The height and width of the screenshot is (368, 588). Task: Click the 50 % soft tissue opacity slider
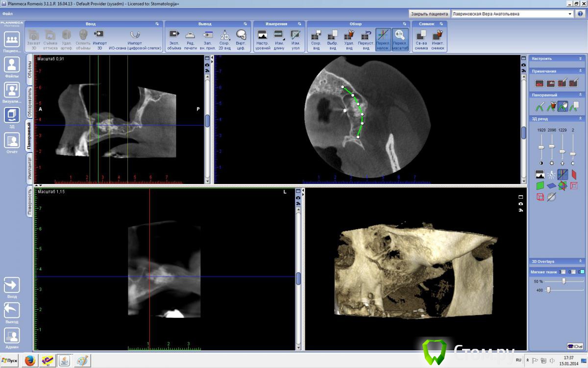564,281
